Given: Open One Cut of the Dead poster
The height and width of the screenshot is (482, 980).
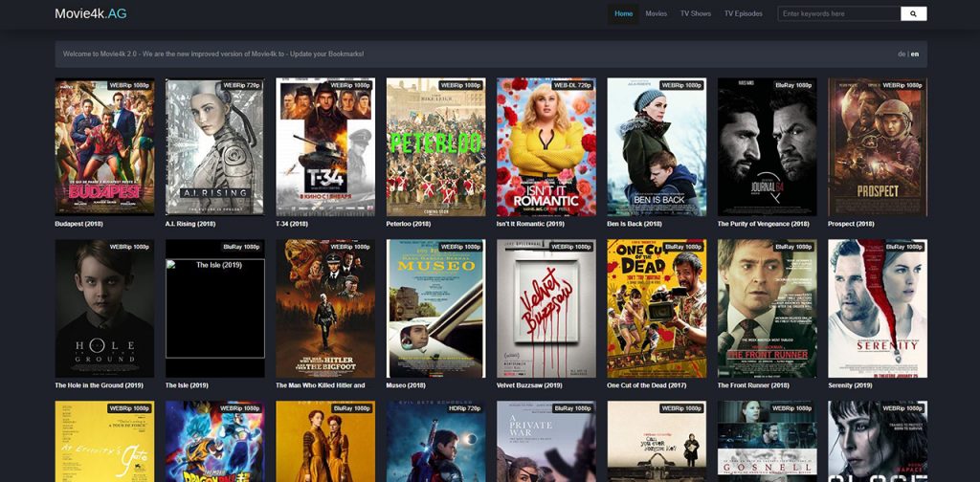Looking at the screenshot, I should tap(657, 309).
